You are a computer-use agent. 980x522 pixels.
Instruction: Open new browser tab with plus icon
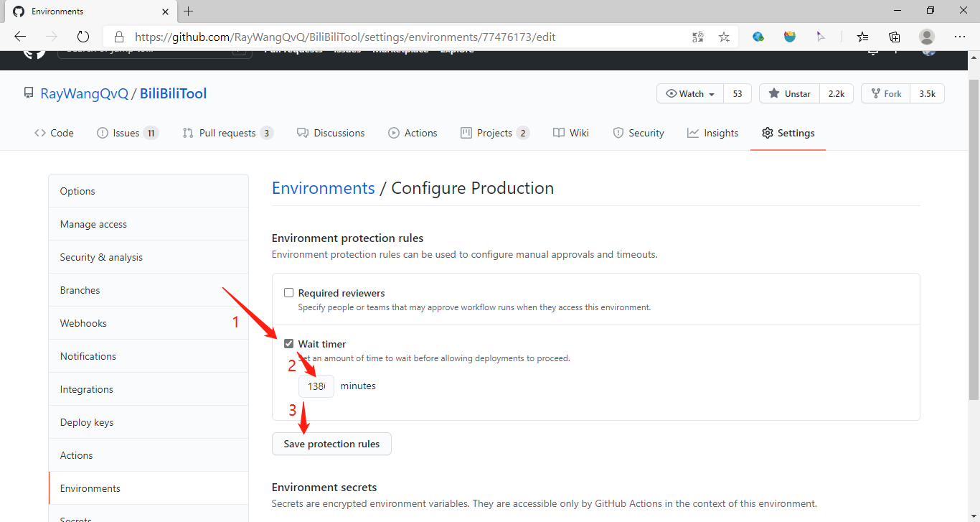pos(189,11)
